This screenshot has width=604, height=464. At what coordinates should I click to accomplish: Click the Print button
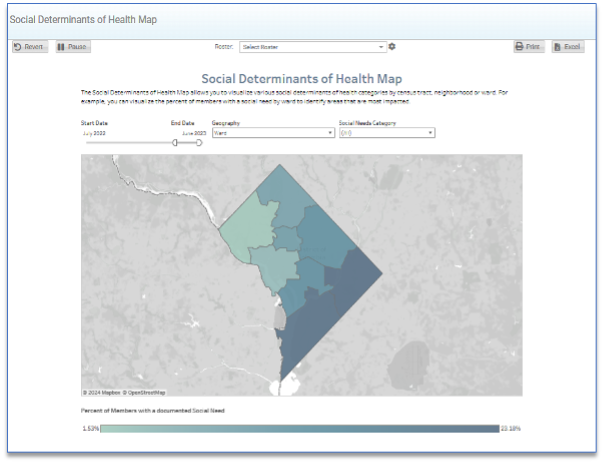click(x=529, y=47)
